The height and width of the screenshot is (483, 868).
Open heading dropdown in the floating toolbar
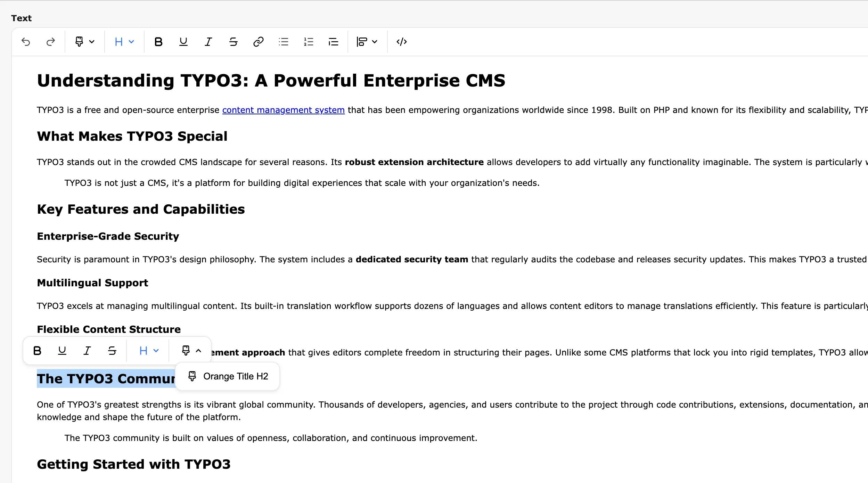pyautogui.click(x=148, y=351)
